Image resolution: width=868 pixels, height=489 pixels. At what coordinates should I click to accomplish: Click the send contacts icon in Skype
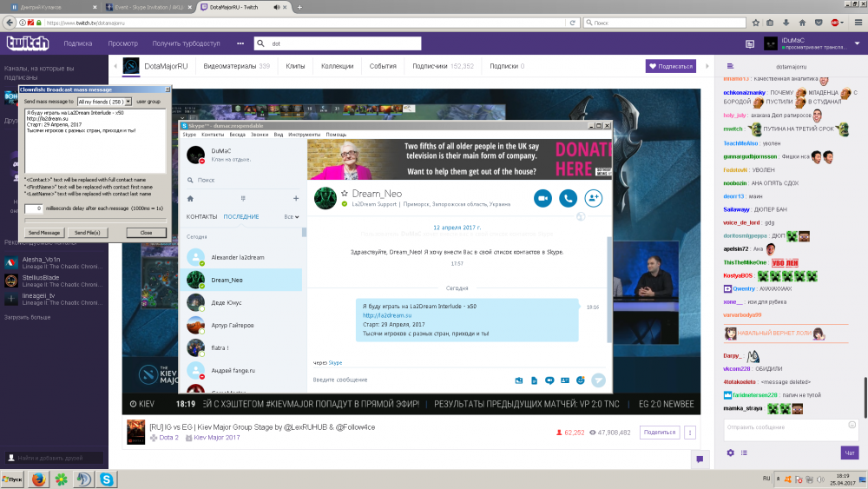point(564,380)
